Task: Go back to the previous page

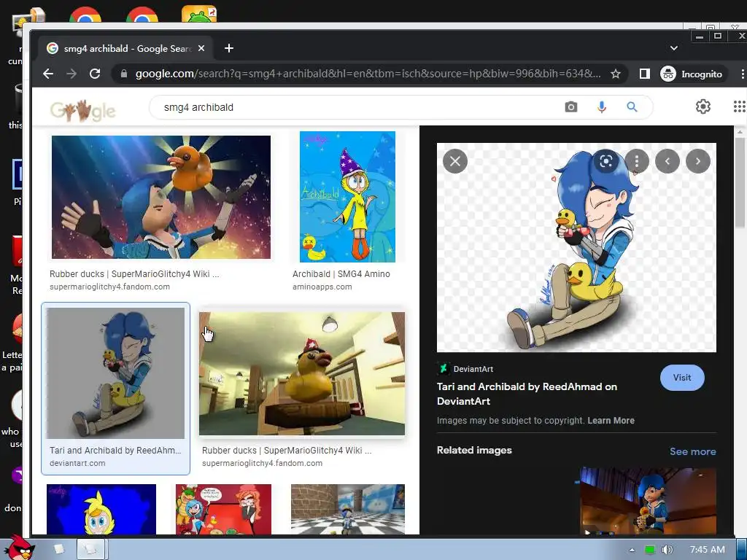Action: pos(48,74)
